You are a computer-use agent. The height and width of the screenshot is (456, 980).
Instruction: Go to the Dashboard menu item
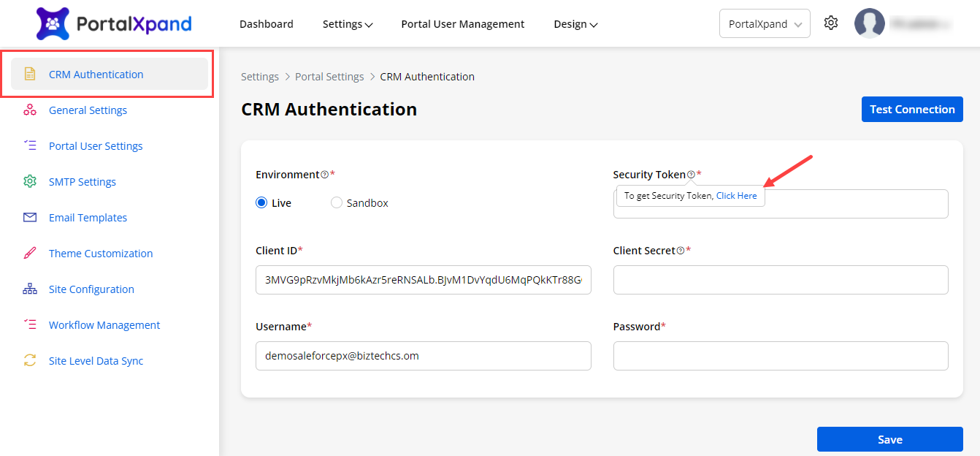[267, 24]
